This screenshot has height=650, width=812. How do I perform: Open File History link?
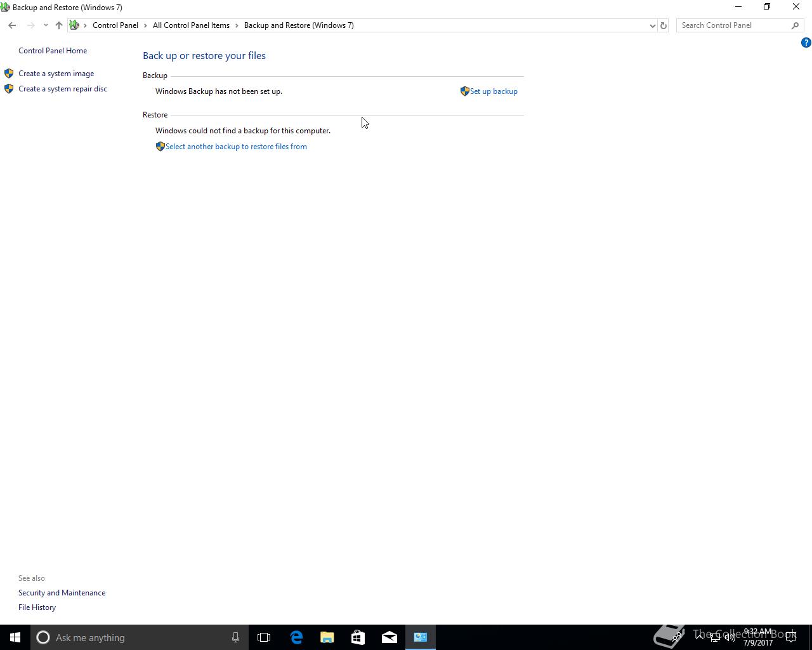tap(37, 607)
